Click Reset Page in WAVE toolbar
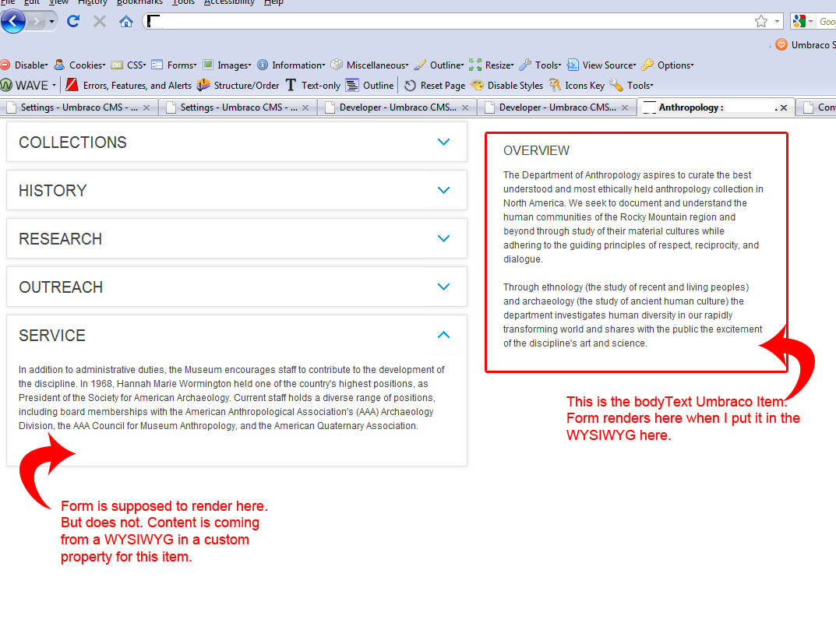The height and width of the screenshot is (644, 836). (x=435, y=86)
